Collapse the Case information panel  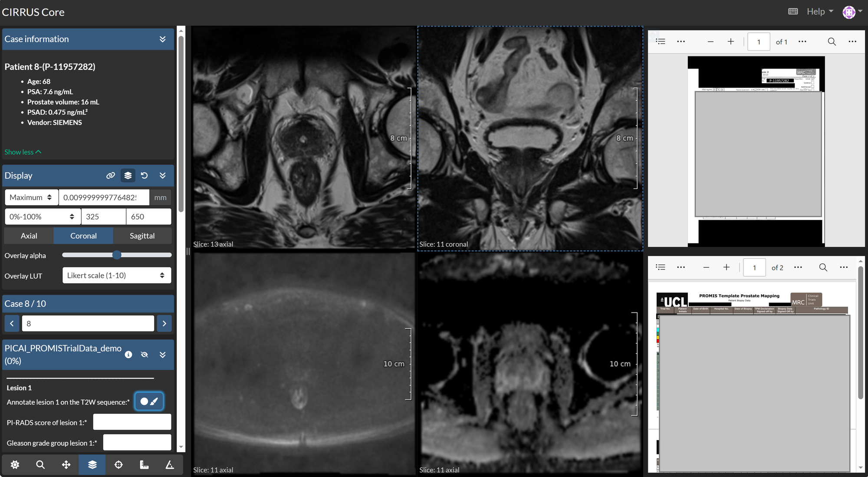click(162, 39)
